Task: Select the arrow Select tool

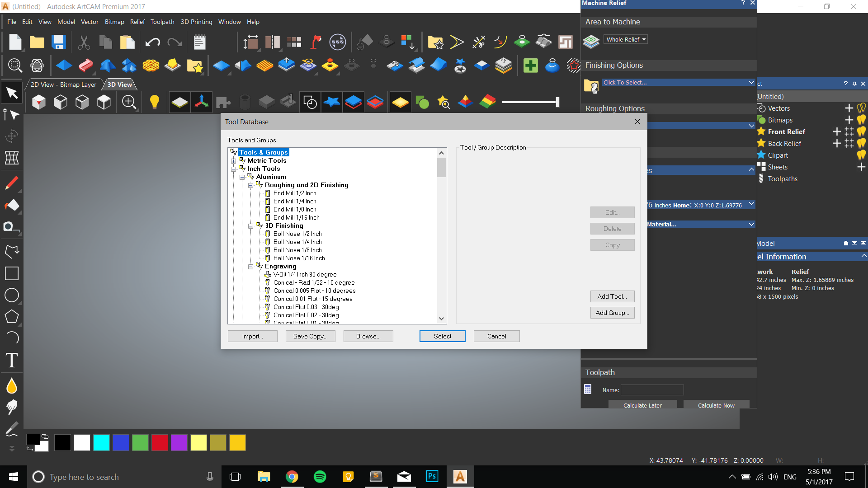Action: tap(12, 94)
